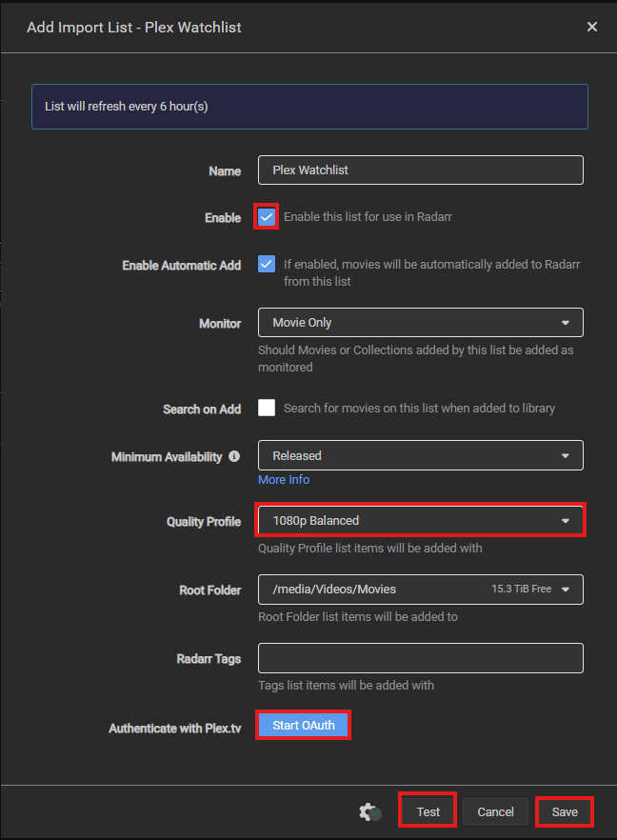Click 'Authenticate with Plex.tv' label
The width and height of the screenshot is (617, 840).
point(174,729)
